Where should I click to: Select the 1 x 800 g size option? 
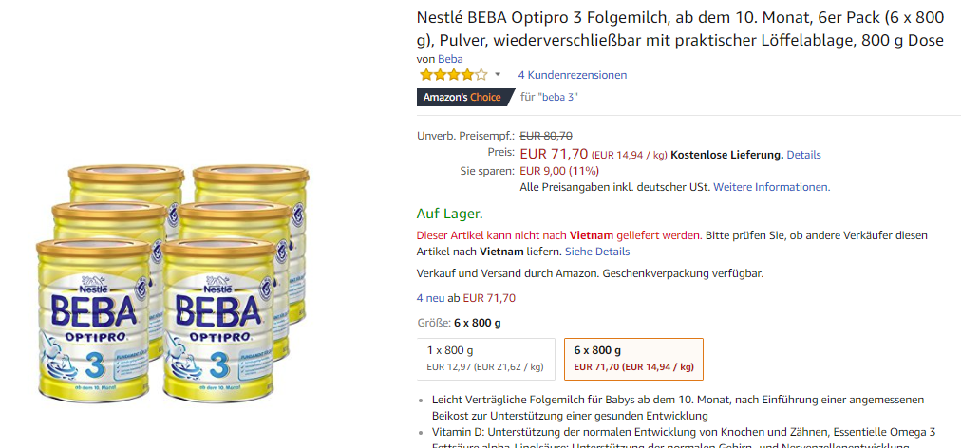point(485,358)
